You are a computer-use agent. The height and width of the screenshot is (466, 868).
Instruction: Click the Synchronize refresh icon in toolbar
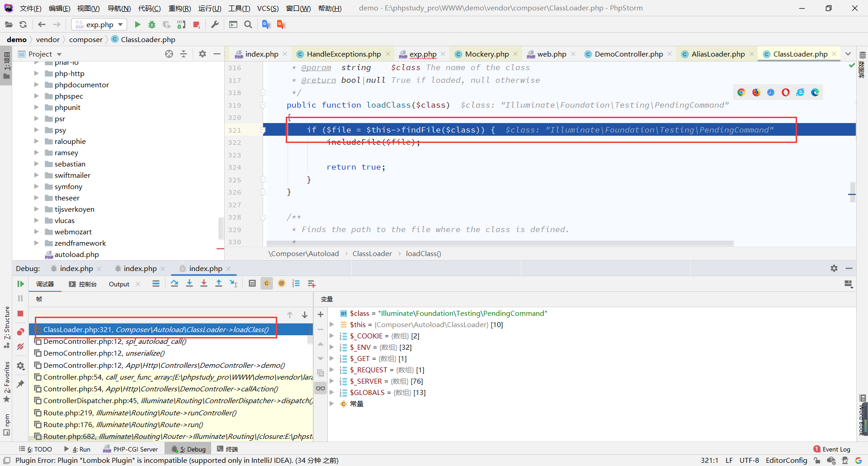pyautogui.click(x=23, y=24)
